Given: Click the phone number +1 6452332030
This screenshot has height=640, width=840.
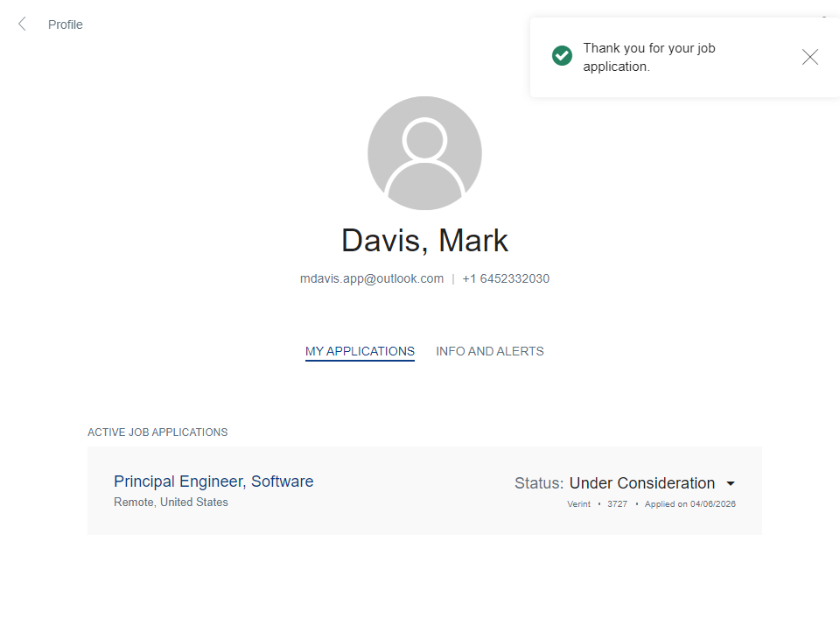Looking at the screenshot, I should 506,278.
